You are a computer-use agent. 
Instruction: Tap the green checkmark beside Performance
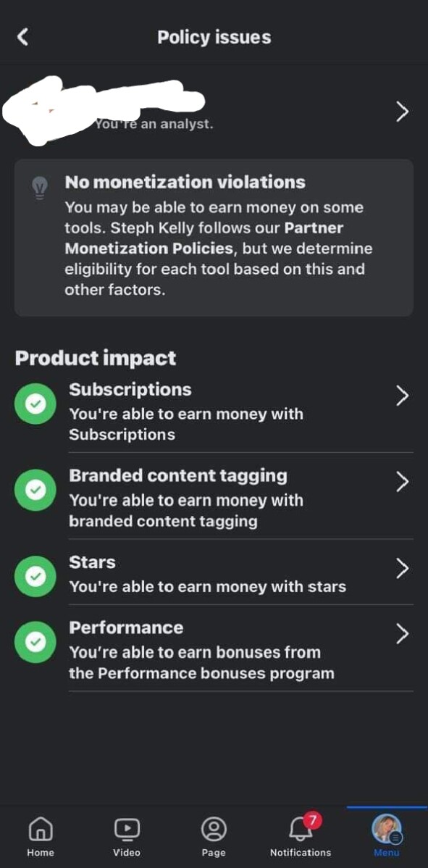click(35, 642)
